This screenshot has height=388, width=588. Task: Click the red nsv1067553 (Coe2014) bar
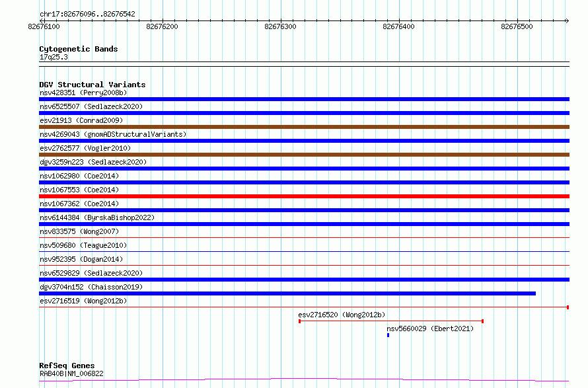tap(304, 196)
